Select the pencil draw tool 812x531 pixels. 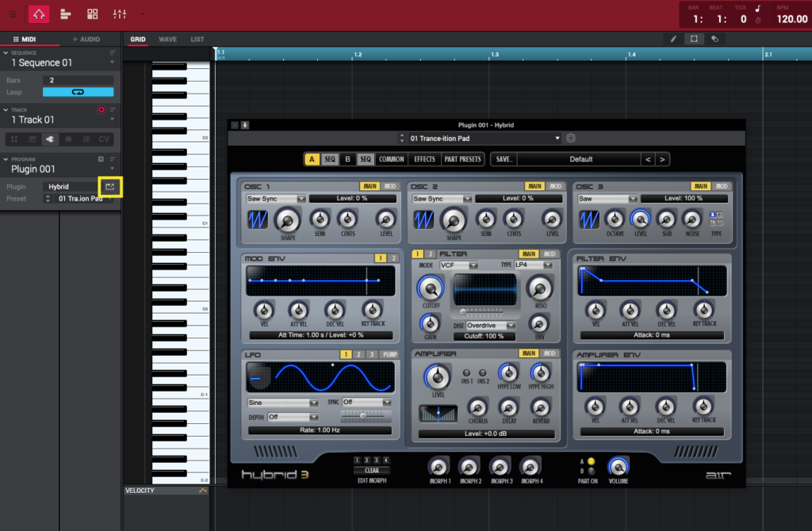[673, 39]
